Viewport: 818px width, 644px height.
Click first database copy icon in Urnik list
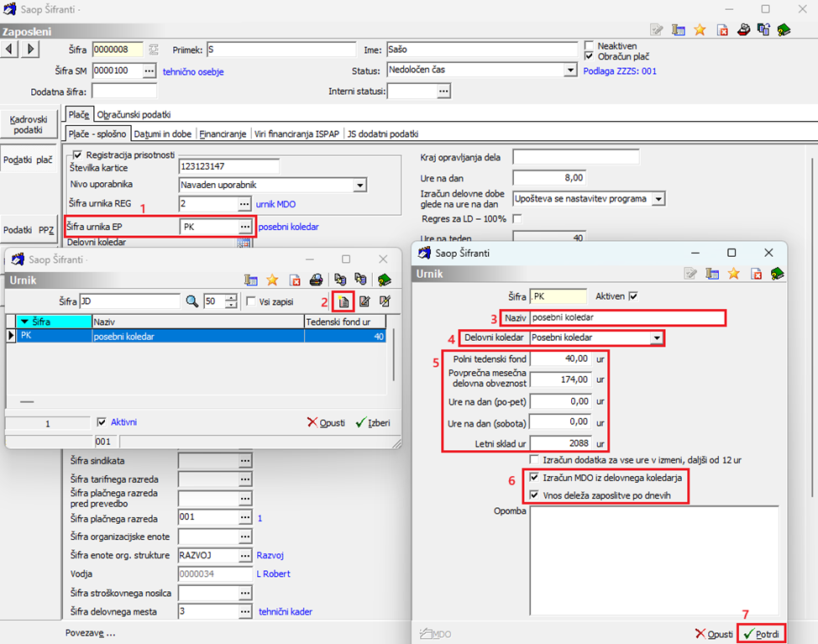point(340,280)
